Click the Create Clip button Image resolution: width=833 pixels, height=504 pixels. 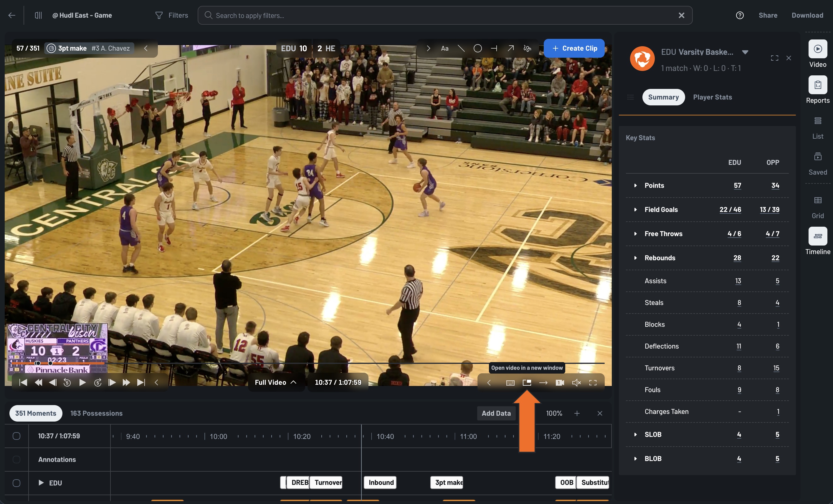click(x=574, y=48)
